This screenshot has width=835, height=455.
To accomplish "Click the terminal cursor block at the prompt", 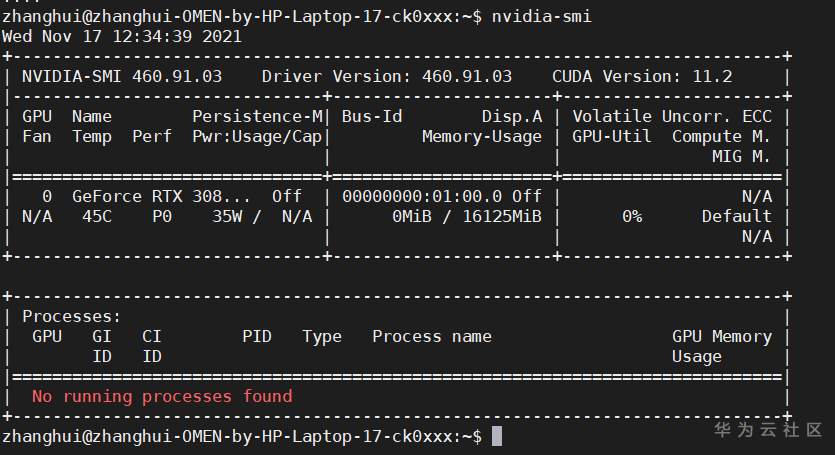I will tap(497, 436).
